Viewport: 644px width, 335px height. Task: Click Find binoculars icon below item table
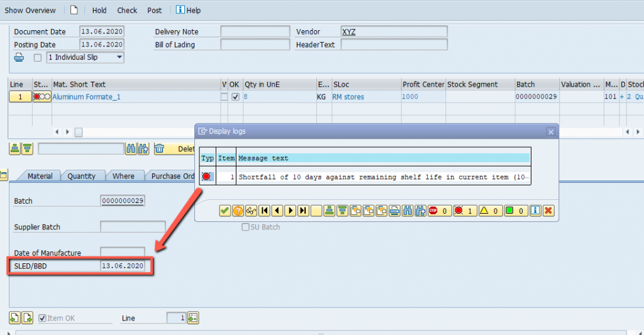click(x=131, y=148)
